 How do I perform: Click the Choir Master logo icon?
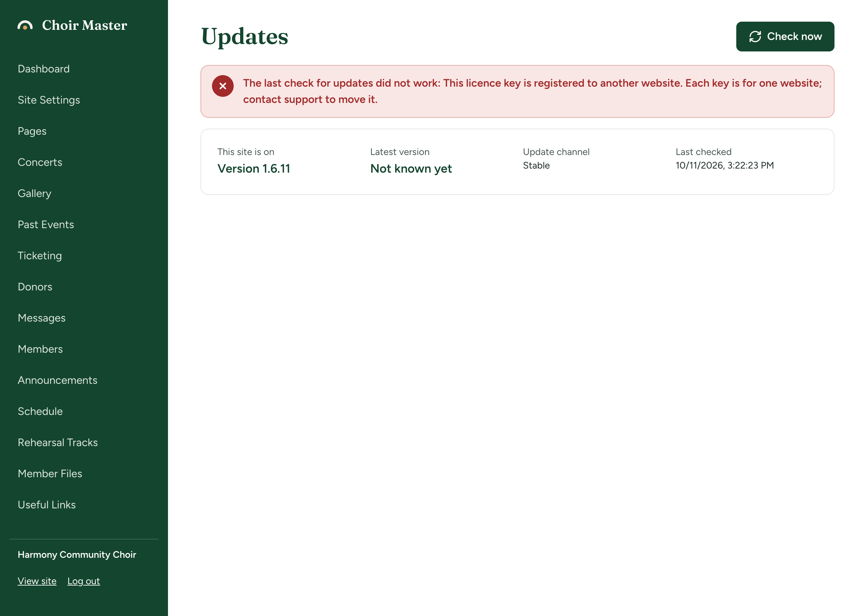tap(25, 25)
